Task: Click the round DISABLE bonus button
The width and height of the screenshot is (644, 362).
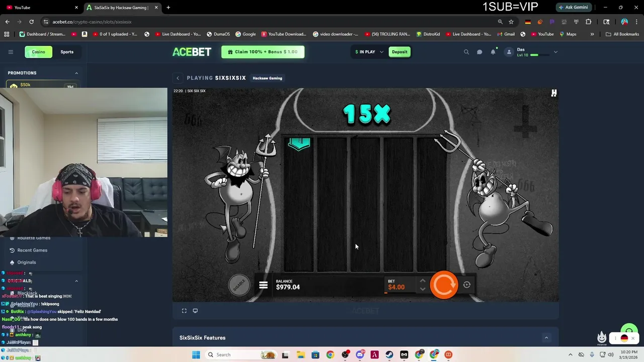Action: 239,285
